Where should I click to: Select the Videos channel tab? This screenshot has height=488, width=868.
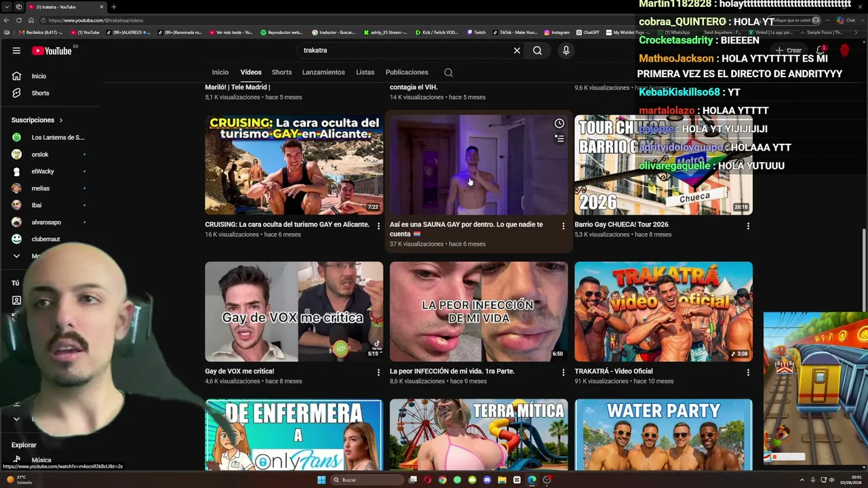pos(251,73)
